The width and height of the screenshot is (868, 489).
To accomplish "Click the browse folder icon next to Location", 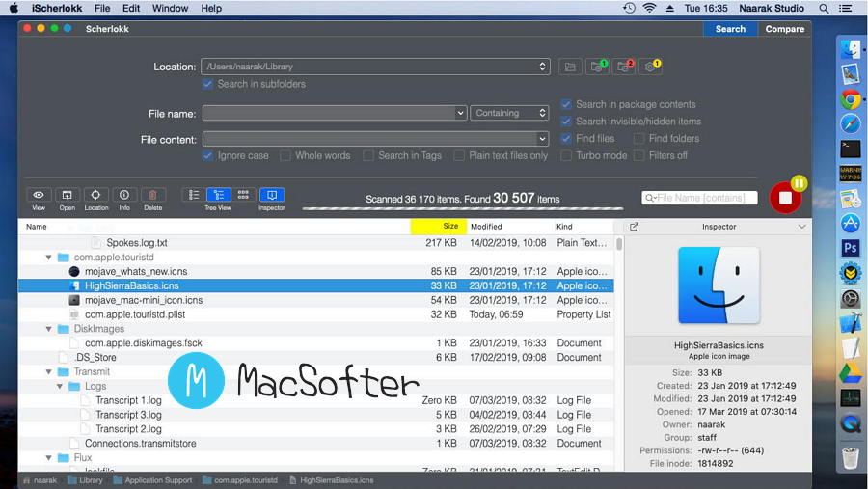I will 570,67.
